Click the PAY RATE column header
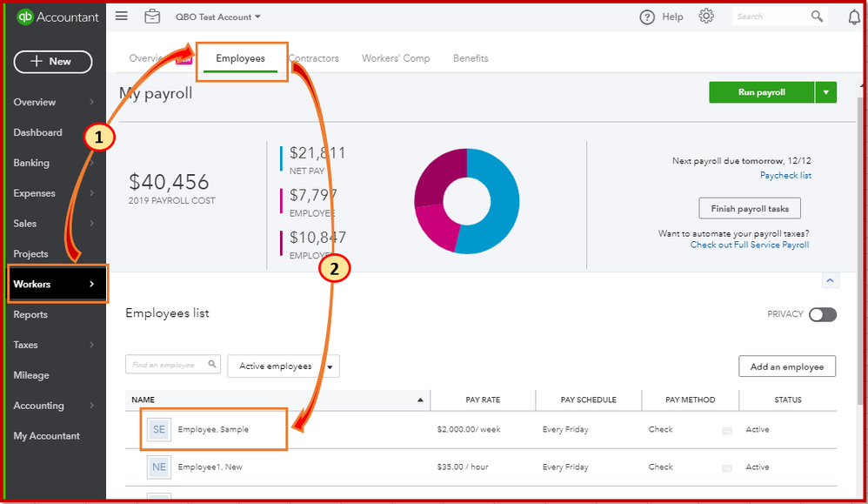The width and height of the screenshot is (868, 504). (x=483, y=400)
